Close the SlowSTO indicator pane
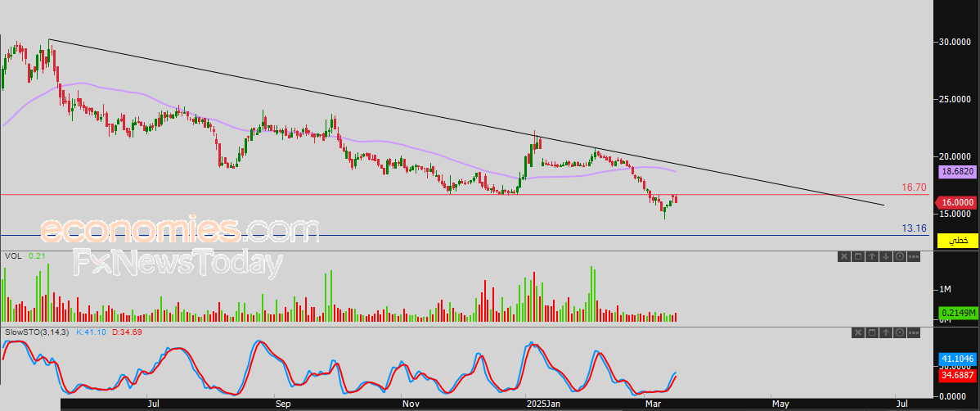 pyautogui.click(x=858, y=332)
